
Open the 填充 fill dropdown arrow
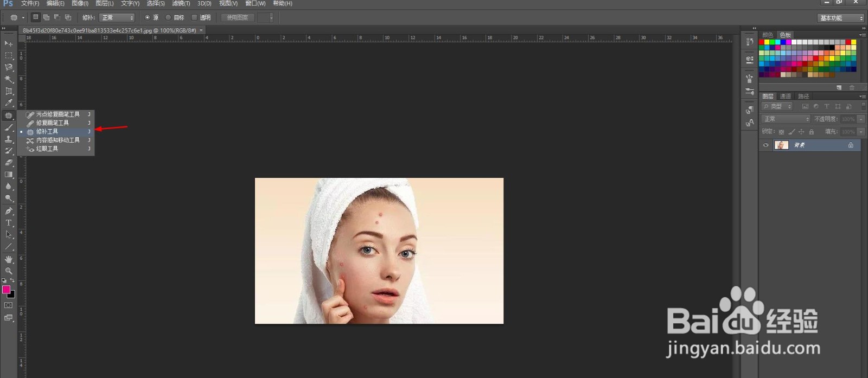861,132
